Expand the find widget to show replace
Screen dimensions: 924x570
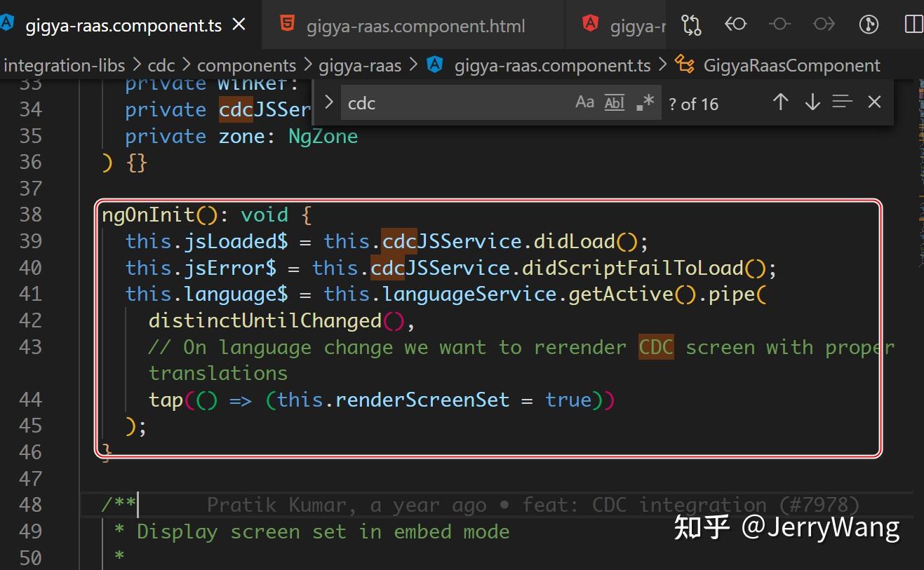pos(328,102)
